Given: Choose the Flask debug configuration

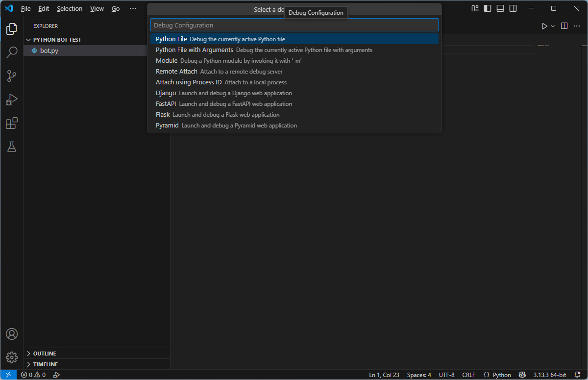Looking at the screenshot, I should click(x=294, y=115).
